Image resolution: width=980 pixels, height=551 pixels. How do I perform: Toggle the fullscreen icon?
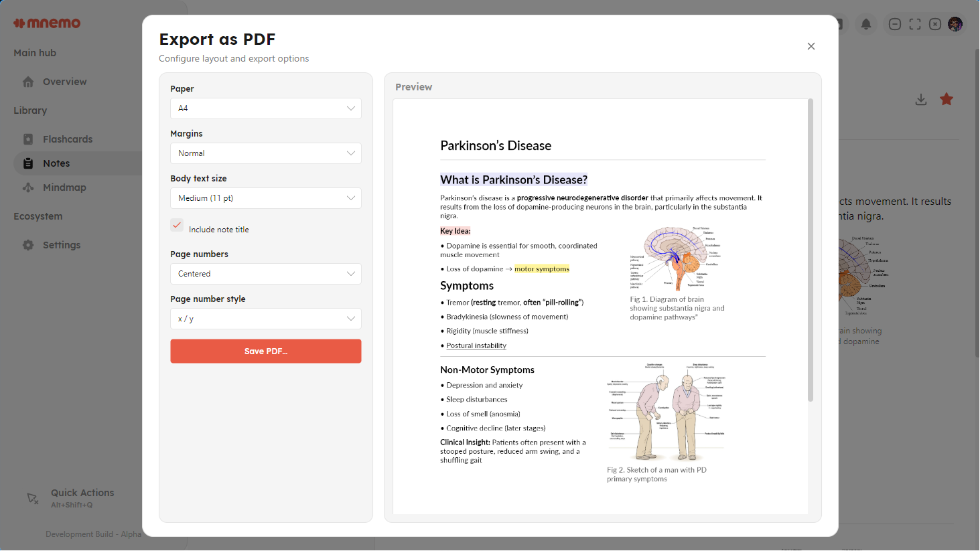[x=915, y=24]
